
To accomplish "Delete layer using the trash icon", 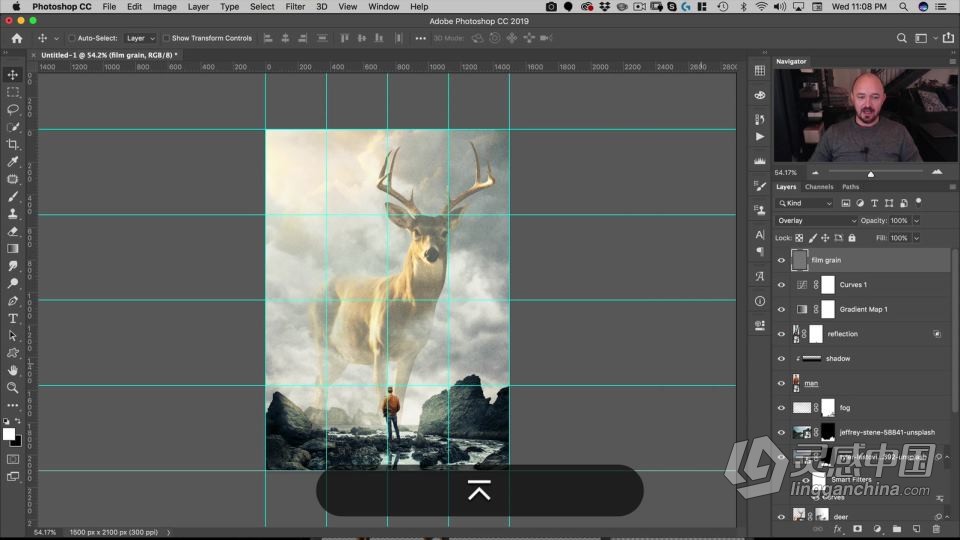I will coord(935,528).
